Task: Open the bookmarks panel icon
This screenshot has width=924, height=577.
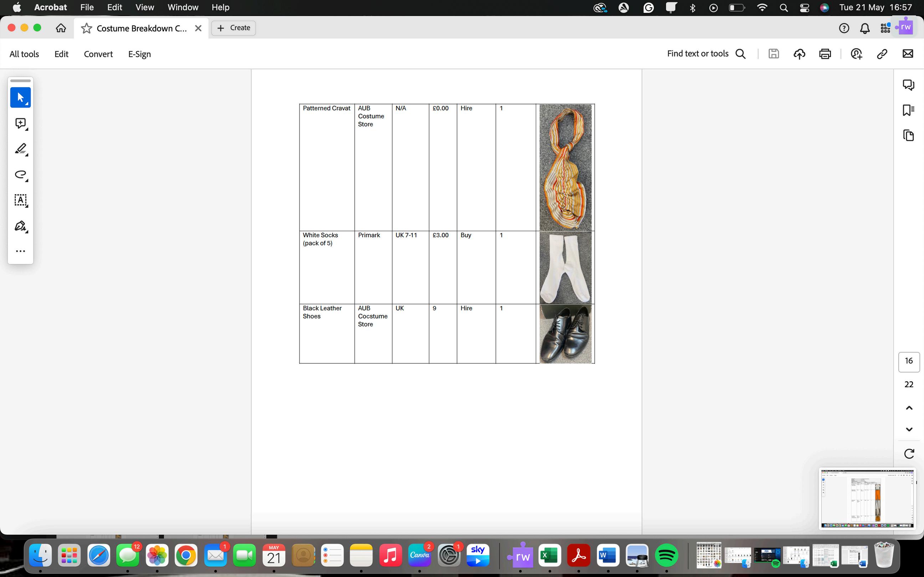Action: [x=908, y=110]
